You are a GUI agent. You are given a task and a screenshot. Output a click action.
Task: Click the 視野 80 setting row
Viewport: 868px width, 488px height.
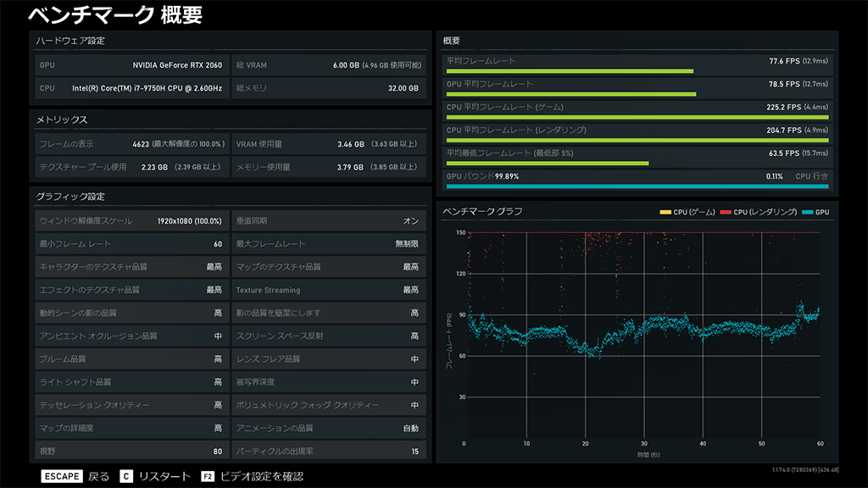click(x=130, y=452)
